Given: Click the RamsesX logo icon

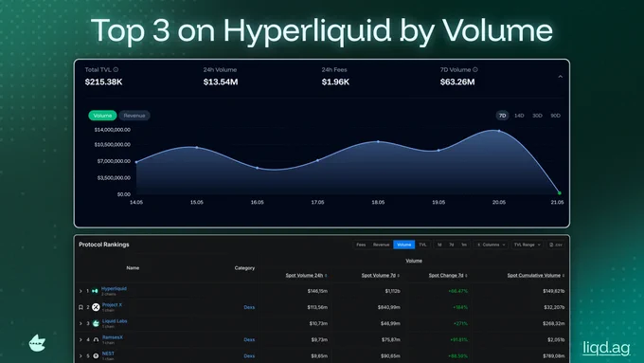Looking at the screenshot, I should [x=96, y=340].
